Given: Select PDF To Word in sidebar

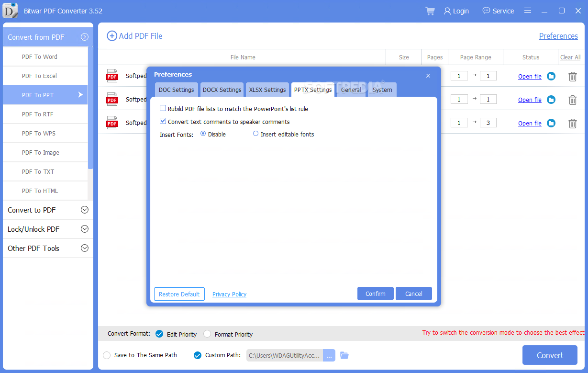Looking at the screenshot, I should pos(45,57).
